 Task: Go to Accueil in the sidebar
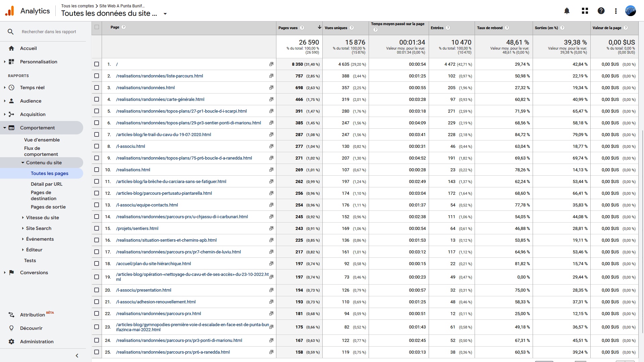(29, 48)
